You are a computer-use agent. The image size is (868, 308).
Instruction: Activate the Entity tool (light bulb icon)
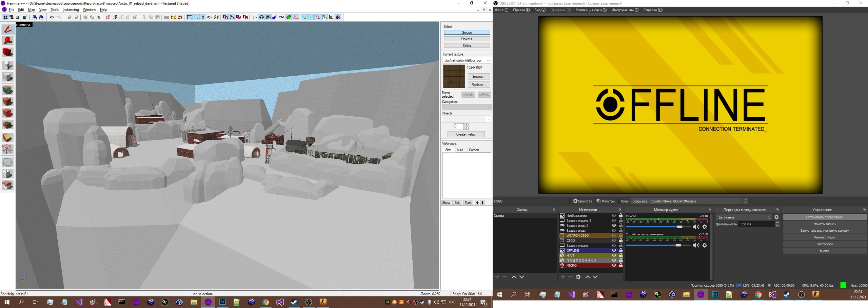8,65
